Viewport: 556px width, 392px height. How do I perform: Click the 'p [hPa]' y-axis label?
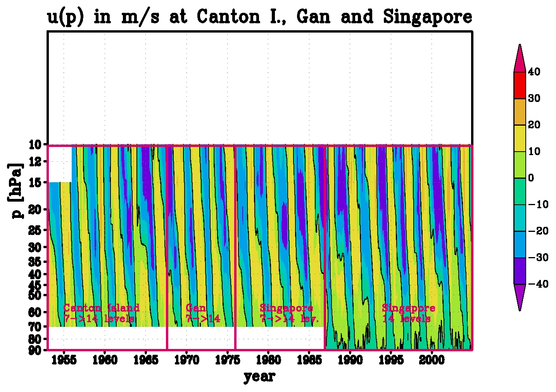pos(16,190)
